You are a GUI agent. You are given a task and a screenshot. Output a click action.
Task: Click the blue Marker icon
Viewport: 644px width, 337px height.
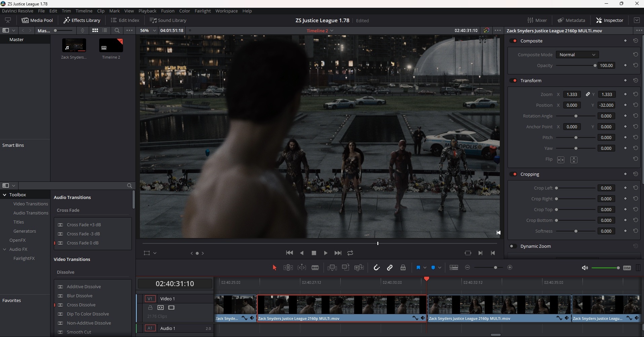pyautogui.click(x=433, y=268)
